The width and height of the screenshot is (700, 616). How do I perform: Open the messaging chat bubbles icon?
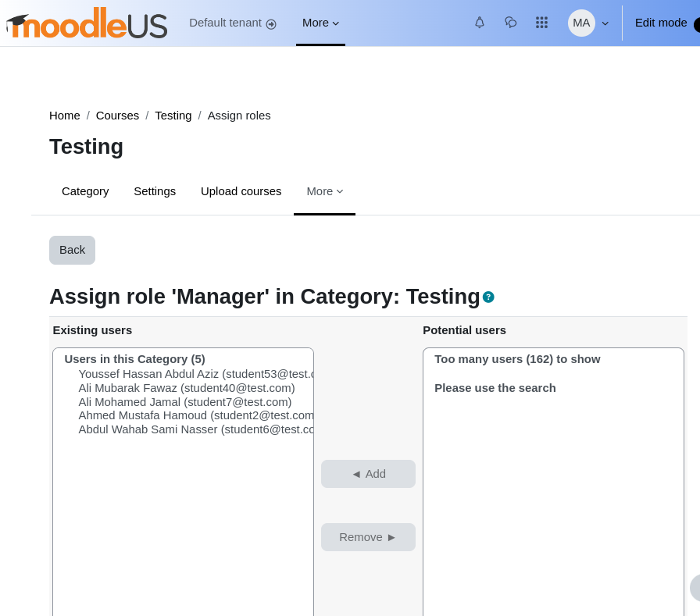click(x=511, y=23)
